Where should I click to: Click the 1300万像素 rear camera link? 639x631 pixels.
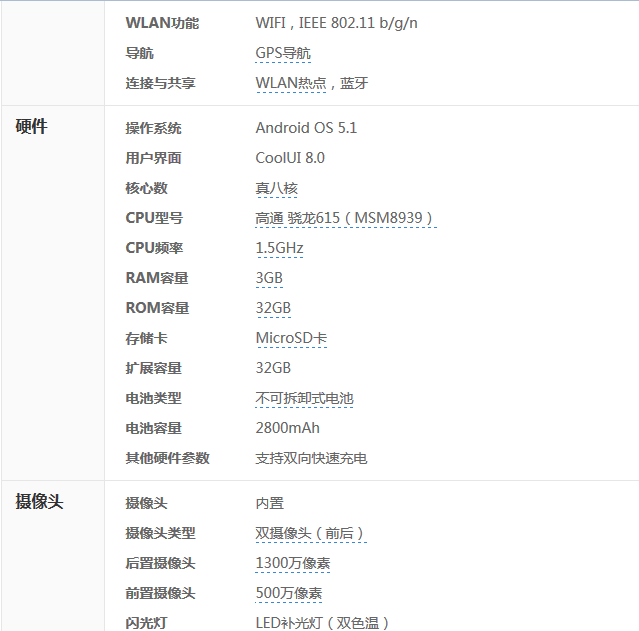pos(292,563)
